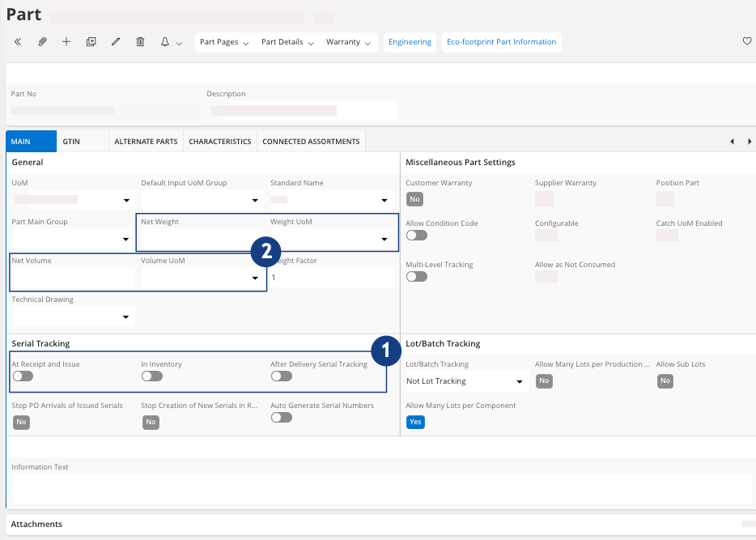The width and height of the screenshot is (756, 540).
Task: Click into the Weight Factor field
Action: (332, 278)
